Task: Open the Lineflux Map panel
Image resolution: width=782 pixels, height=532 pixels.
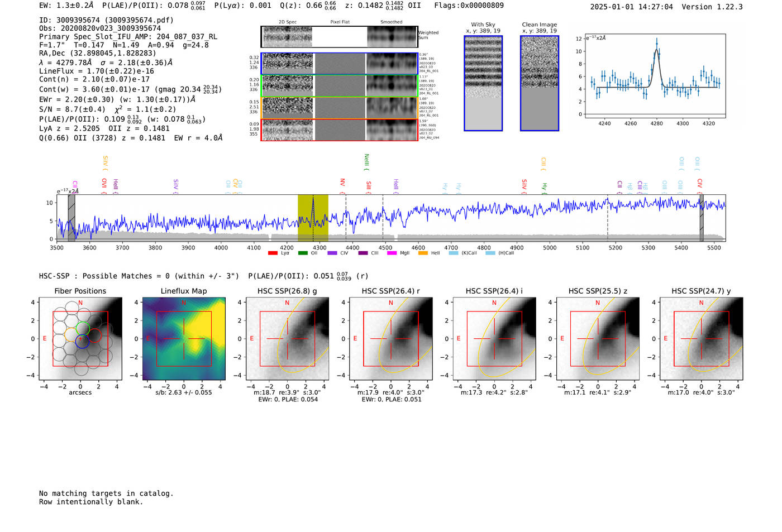Action: 184,339
